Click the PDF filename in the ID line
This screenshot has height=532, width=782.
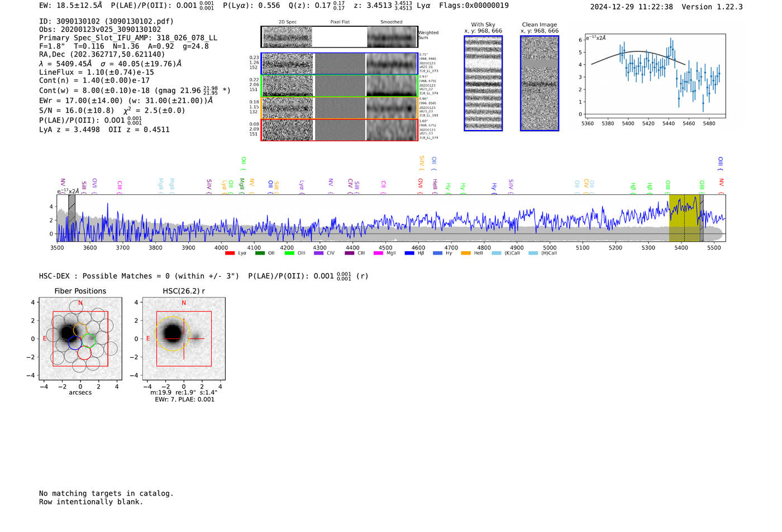[x=141, y=21]
